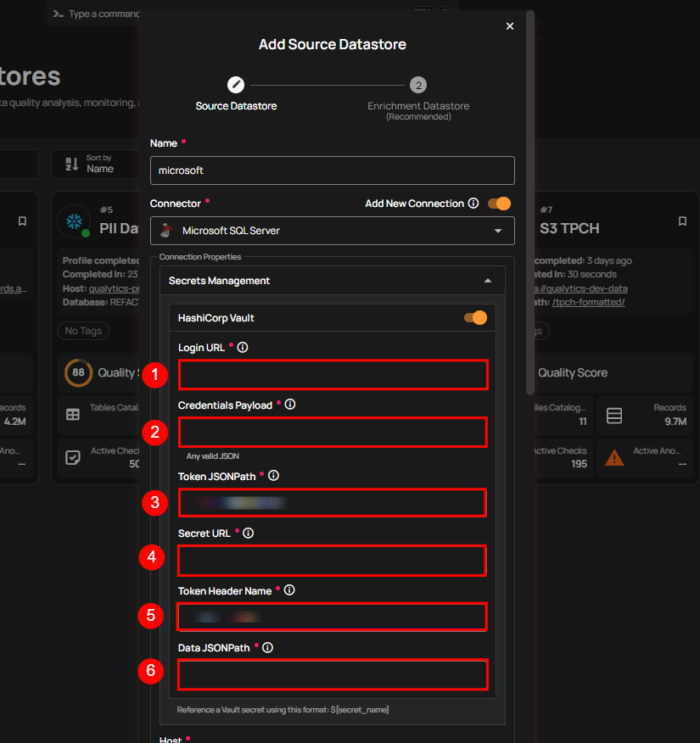The width and height of the screenshot is (700, 743).
Task: Close the Add Source Datastore dialog
Action: (x=510, y=26)
